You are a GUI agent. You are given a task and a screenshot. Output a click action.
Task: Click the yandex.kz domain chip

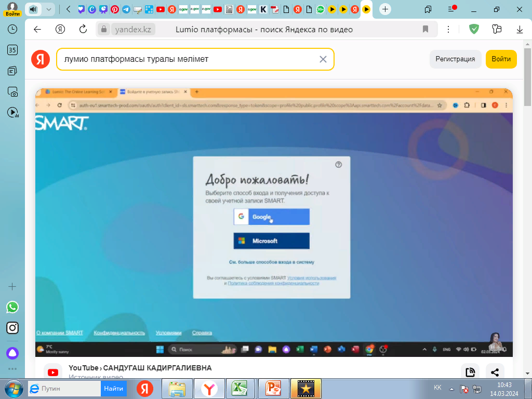[x=133, y=30]
